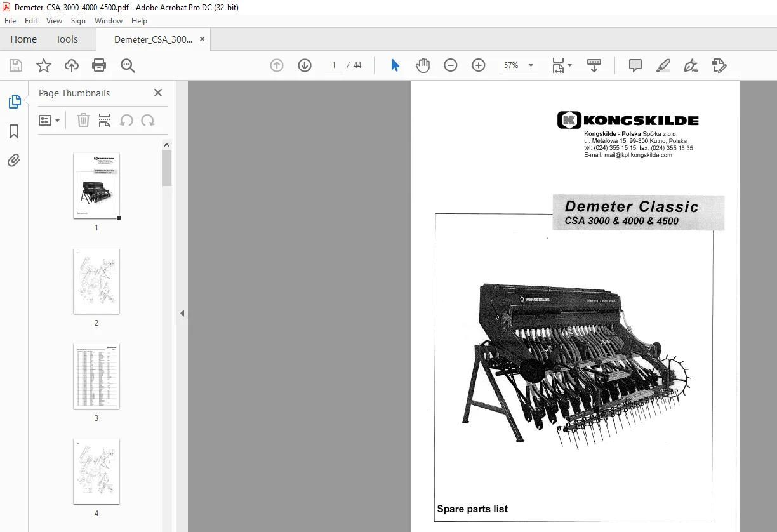Open the Window menu
777x532 pixels.
click(109, 21)
